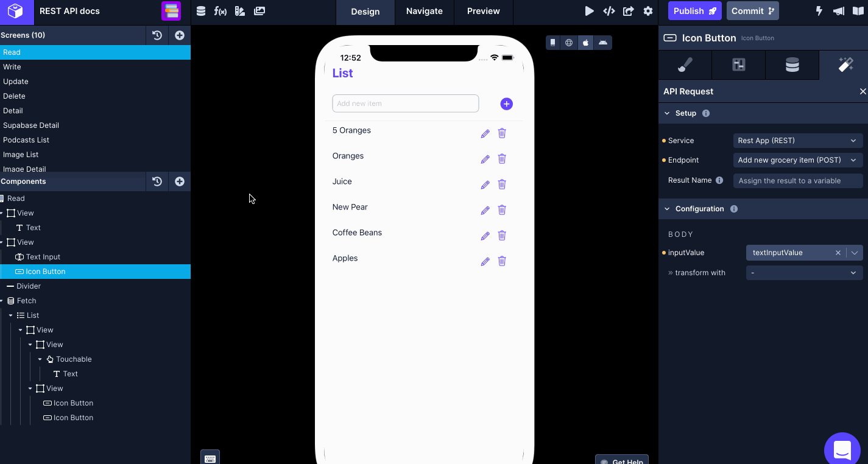The image size is (868, 464).
Task: Open the Endpoint dropdown Add new grocery item
Action: 798,160
